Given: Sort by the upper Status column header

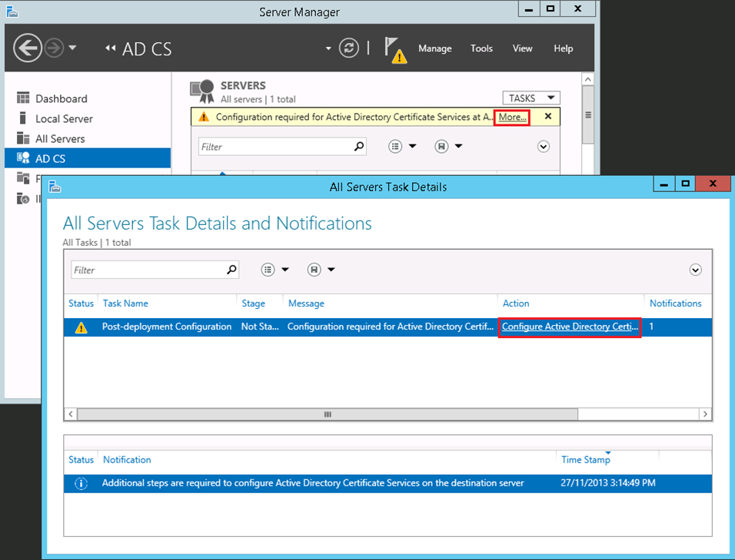Looking at the screenshot, I should 81,303.
